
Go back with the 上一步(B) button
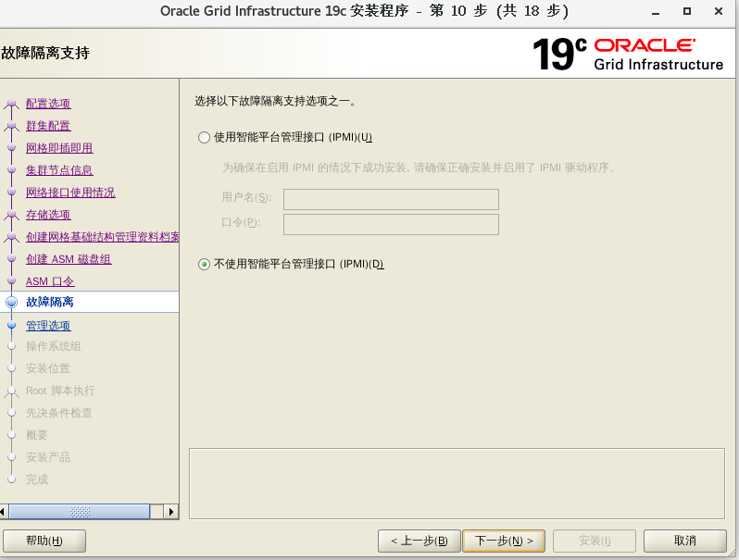419,541
